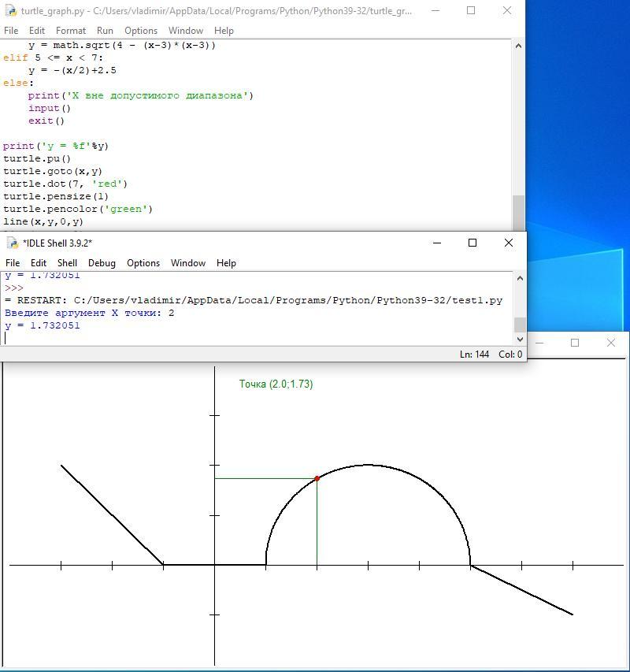Open Window menu in IDLE Shell
630x672 pixels.
tap(188, 262)
